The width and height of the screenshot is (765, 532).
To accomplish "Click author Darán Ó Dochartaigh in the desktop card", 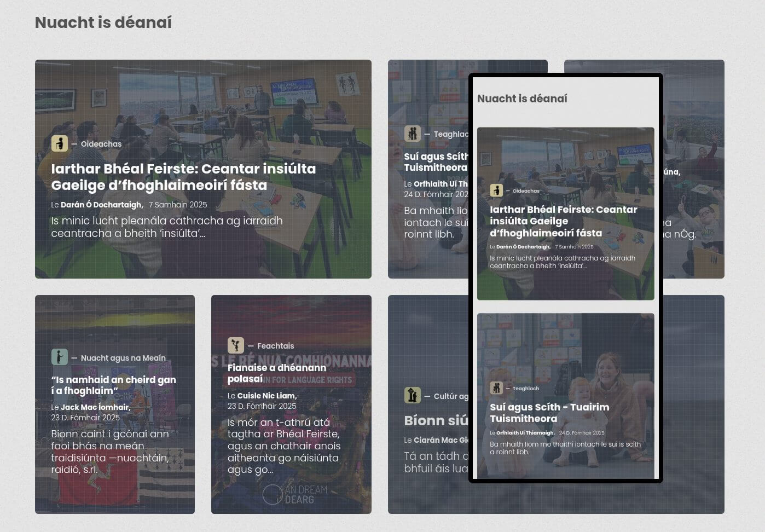I will coord(101,205).
